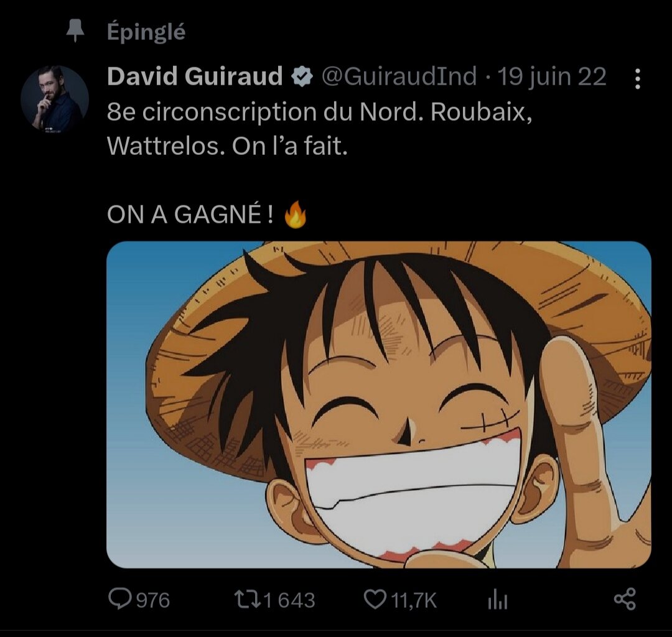Image resolution: width=672 pixels, height=637 pixels.
Task: Retweet the post using the arrows icon
Action: [247, 600]
